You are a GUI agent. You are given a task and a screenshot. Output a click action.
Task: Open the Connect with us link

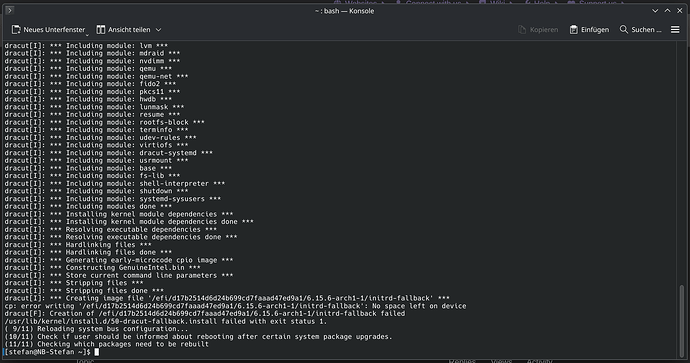[x=433, y=3]
